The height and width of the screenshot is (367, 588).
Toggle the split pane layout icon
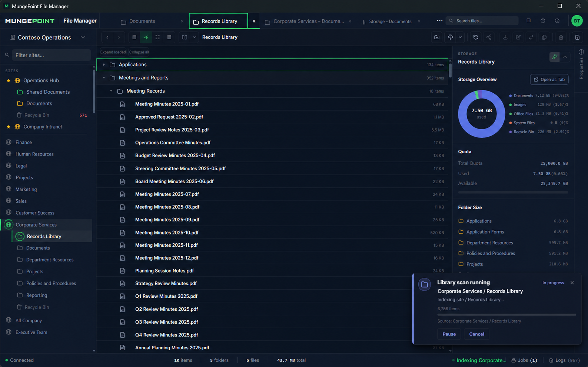click(x=185, y=37)
